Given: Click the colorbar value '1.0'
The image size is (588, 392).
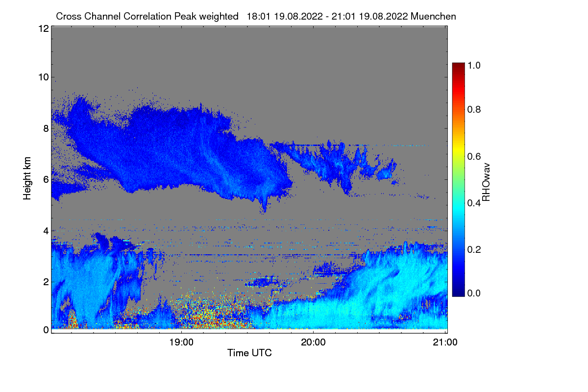Looking at the screenshot, I should click(x=475, y=64).
